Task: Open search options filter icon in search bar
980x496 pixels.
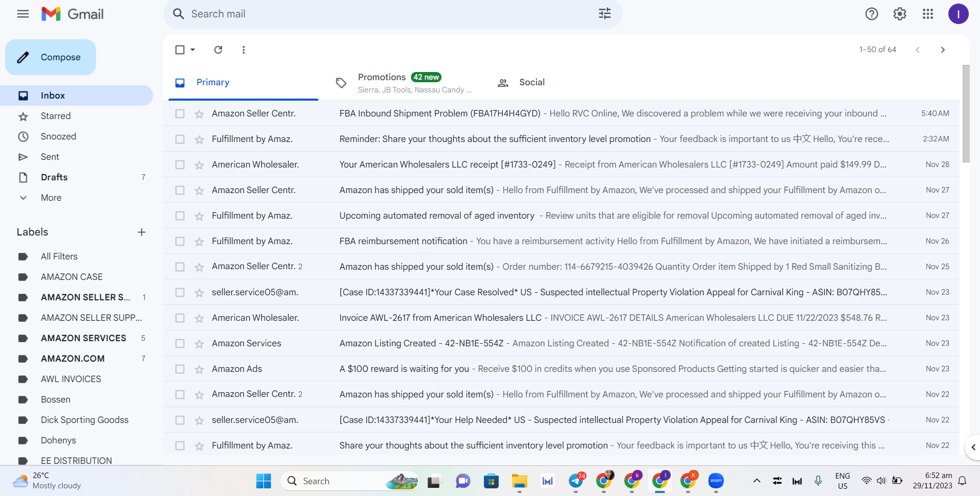Action: click(604, 14)
